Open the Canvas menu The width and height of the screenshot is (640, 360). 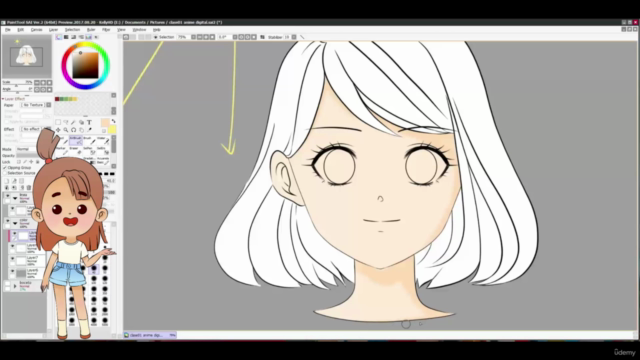[x=36, y=30]
